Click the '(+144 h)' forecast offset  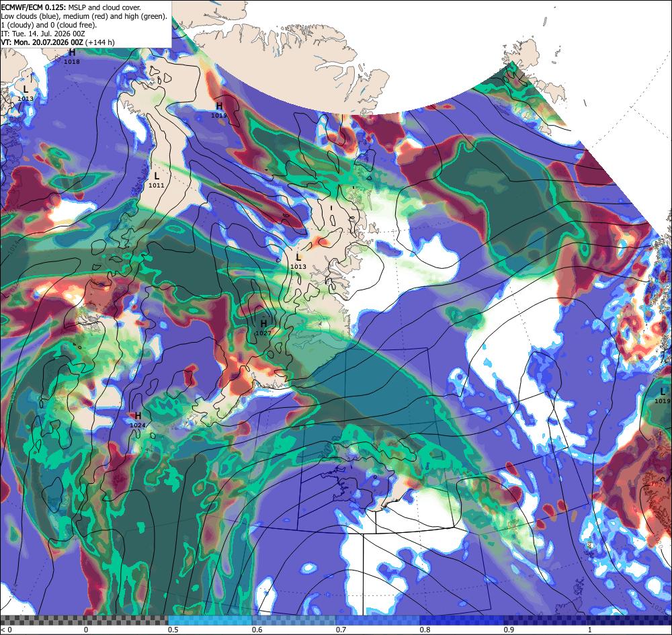tap(101, 42)
